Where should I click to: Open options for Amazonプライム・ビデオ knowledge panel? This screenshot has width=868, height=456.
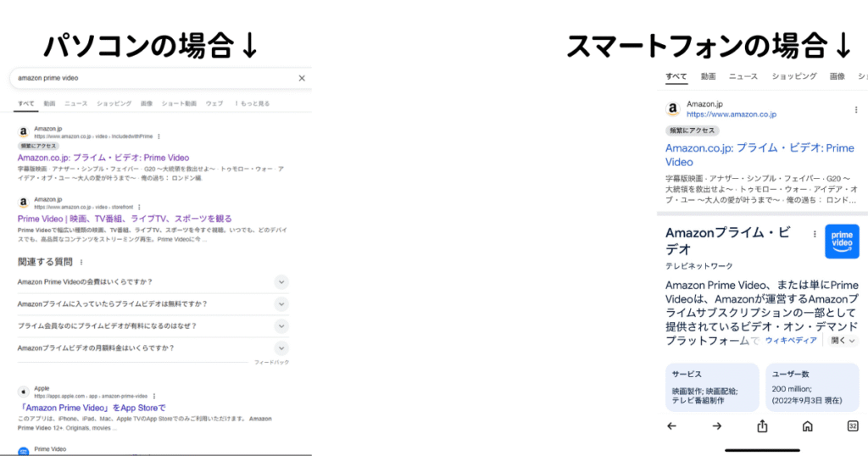[815, 234]
